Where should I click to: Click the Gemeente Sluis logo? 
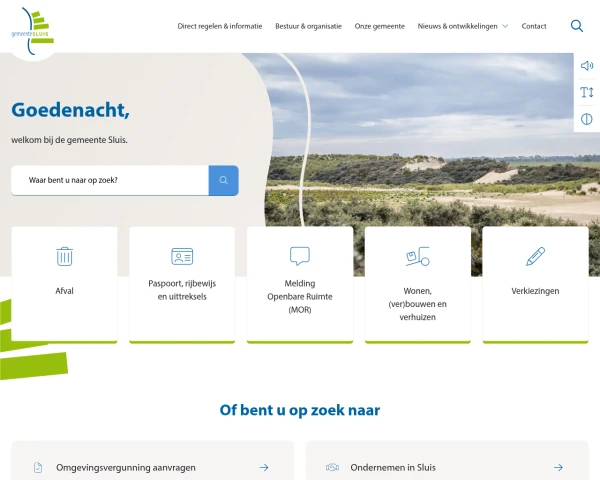coord(33,27)
